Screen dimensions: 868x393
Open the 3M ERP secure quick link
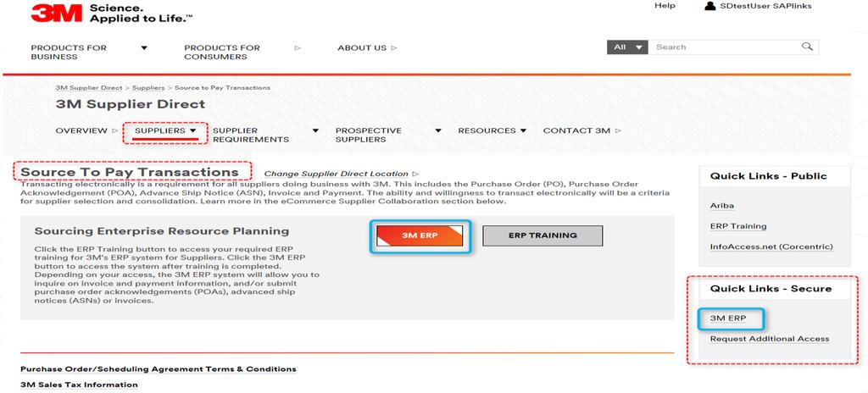tap(728, 318)
